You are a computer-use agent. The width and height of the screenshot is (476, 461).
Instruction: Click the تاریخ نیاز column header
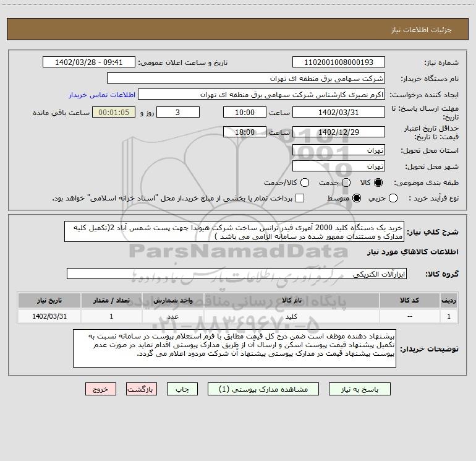[x=49, y=300]
